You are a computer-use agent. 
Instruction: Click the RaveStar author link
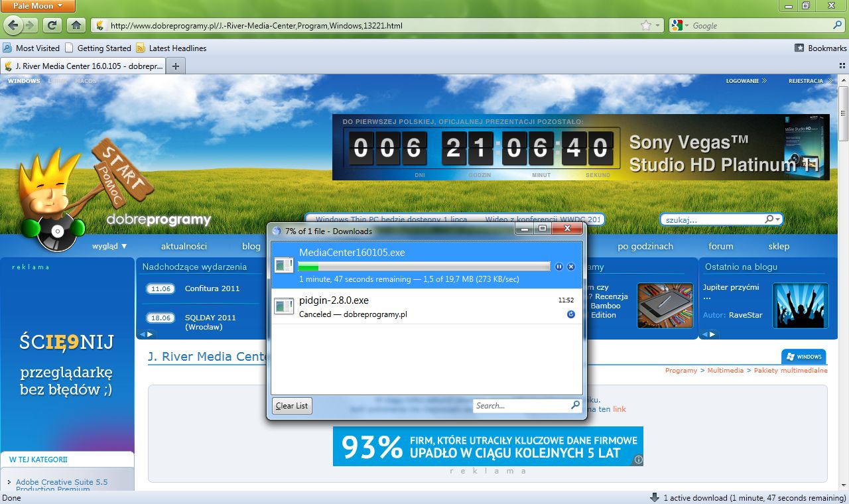pos(746,315)
